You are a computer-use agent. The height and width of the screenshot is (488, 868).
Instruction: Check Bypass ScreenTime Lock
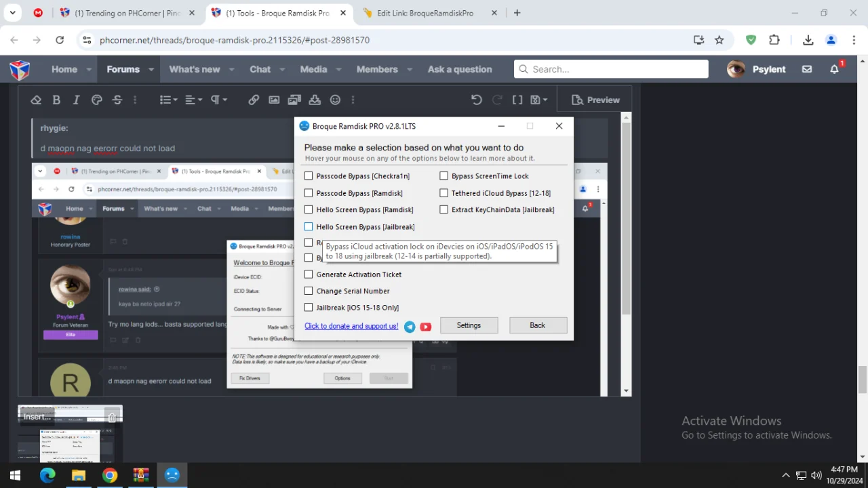tap(443, 176)
